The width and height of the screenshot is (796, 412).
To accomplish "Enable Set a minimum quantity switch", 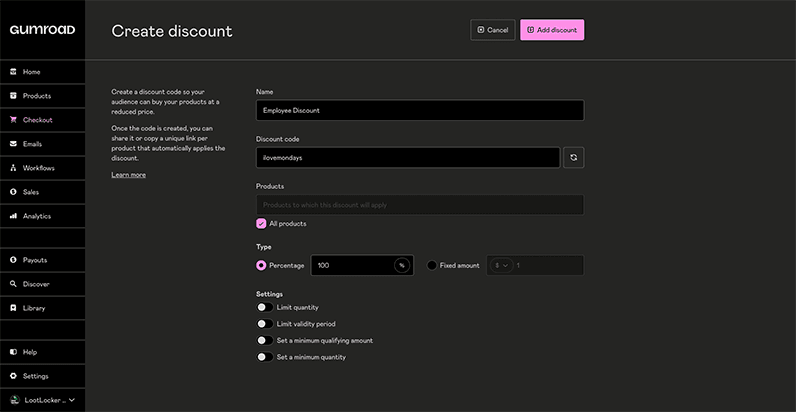I will [264, 357].
